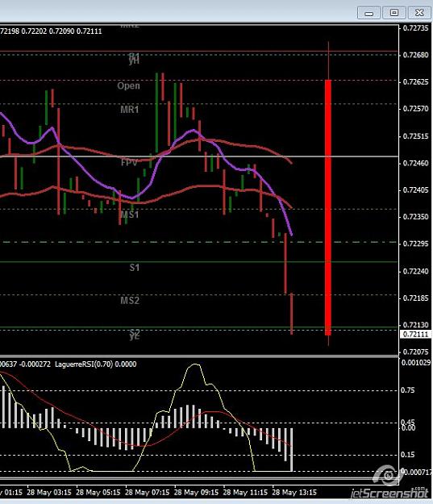Select the 'MR1' pivot label

click(x=130, y=110)
